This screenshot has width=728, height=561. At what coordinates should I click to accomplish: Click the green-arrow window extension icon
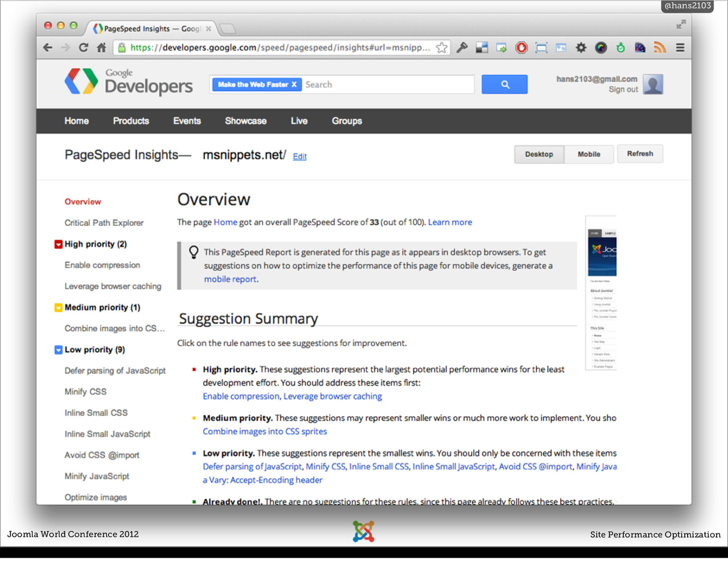pyautogui.click(x=501, y=47)
